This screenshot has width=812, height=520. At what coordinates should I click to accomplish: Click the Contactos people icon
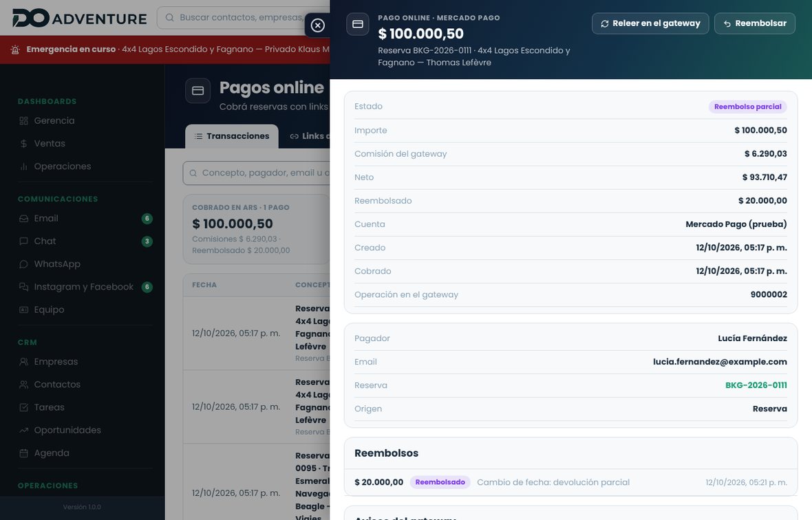(x=24, y=384)
